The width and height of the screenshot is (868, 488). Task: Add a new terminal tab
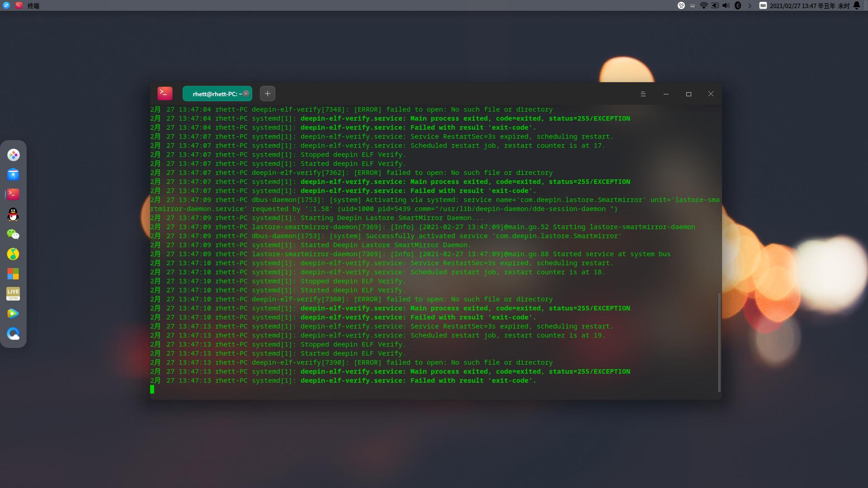pyautogui.click(x=268, y=94)
